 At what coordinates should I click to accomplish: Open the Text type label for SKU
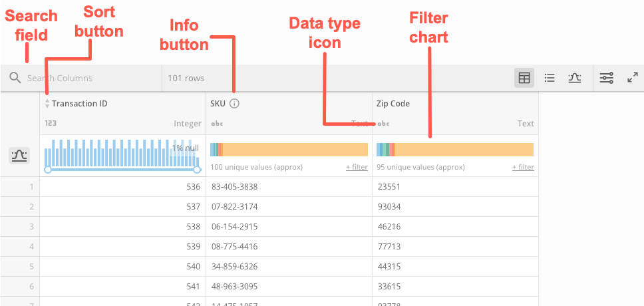coord(359,123)
